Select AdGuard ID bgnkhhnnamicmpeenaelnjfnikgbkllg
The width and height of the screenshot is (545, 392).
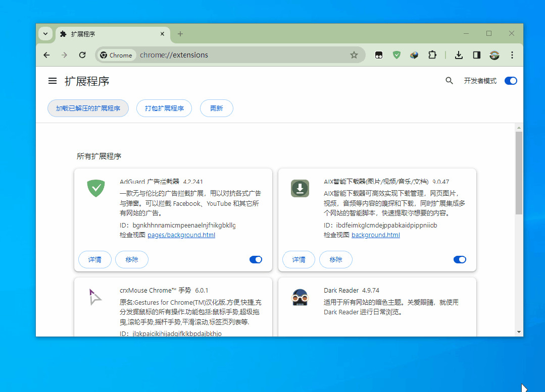click(184, 226)
